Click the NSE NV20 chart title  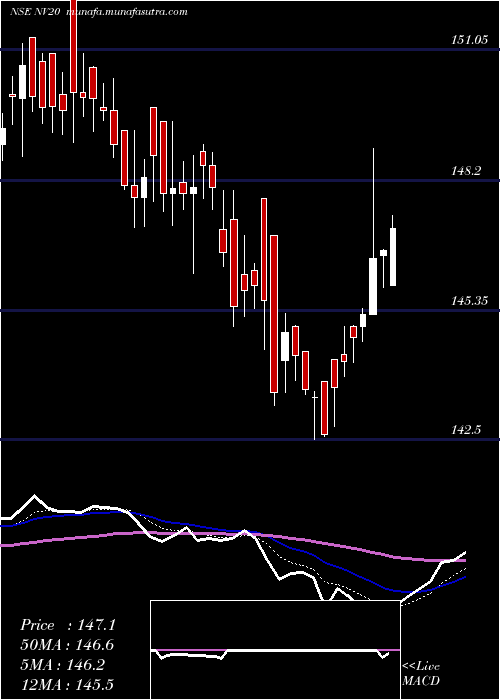pos(37,12)
